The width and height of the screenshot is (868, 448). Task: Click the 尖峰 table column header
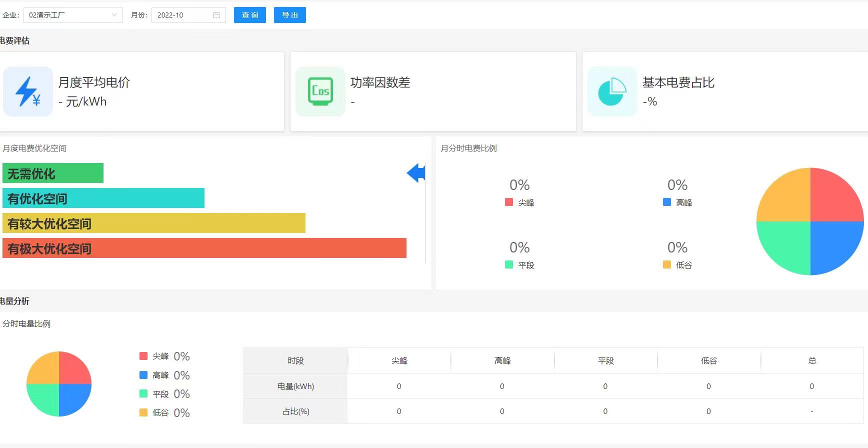click(399, 360)
